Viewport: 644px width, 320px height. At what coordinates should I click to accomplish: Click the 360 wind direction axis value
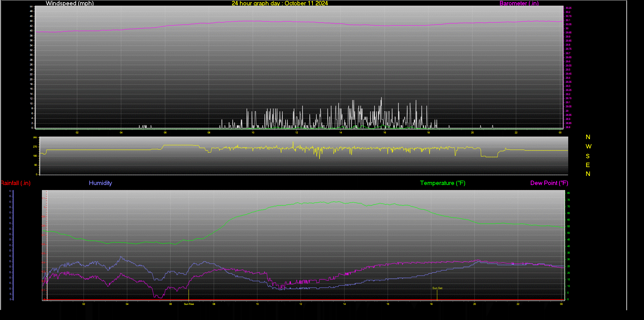pyautogui.click(x=35, y=138)
